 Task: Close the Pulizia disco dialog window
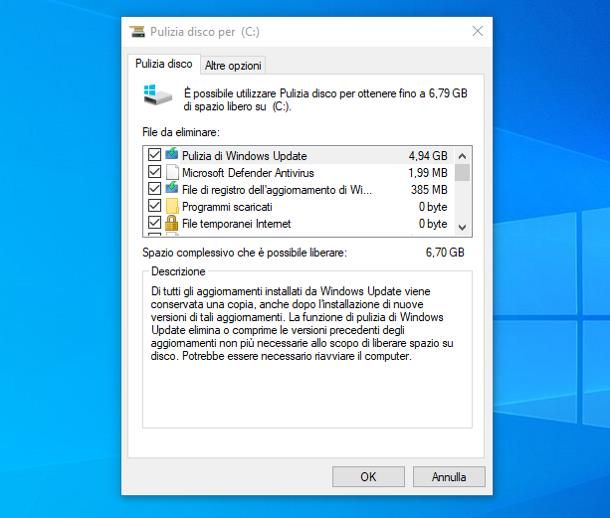pyautogui.click(x=477, y=32)
